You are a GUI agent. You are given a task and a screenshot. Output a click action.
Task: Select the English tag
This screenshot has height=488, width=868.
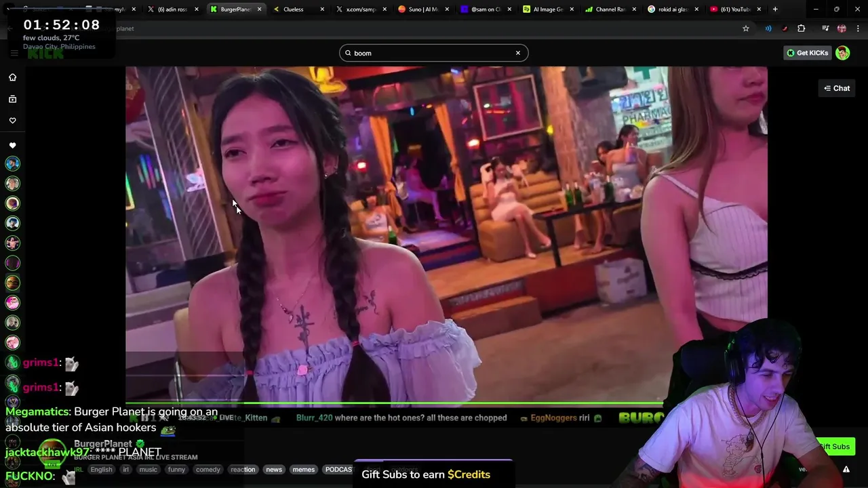tap(101, 470)
